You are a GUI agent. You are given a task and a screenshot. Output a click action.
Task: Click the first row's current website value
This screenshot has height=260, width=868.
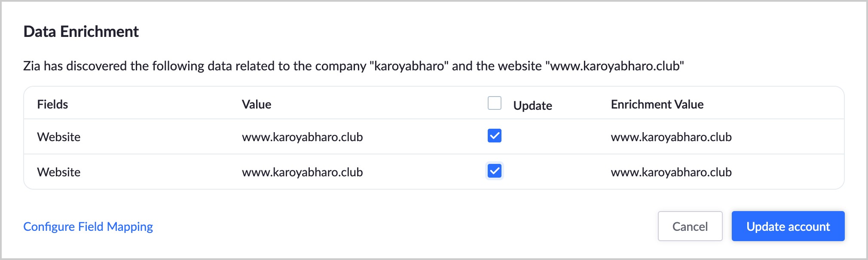coord(302,137)
